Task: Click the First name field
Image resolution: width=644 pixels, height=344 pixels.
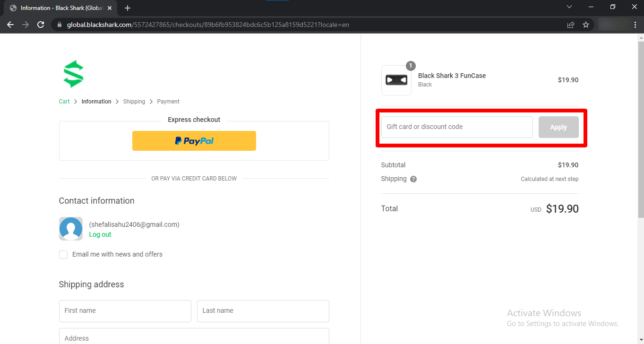Action: [x=125, y=311]
